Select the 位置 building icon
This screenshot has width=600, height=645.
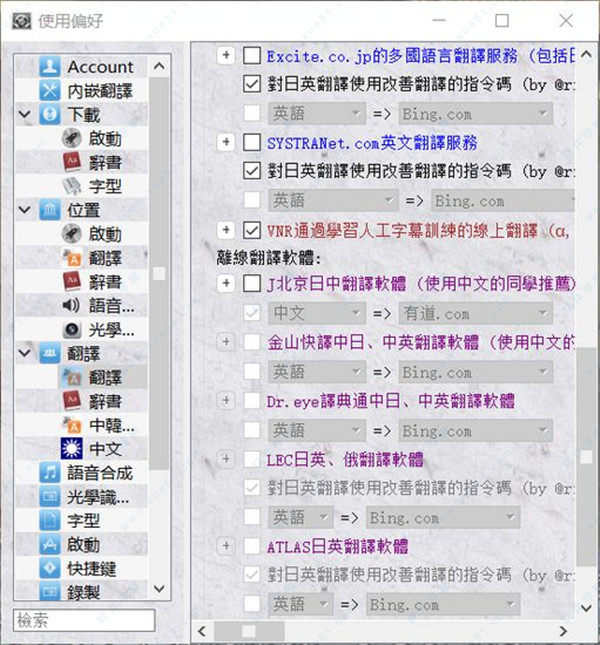pyautogui.click(x=50, y=210)
